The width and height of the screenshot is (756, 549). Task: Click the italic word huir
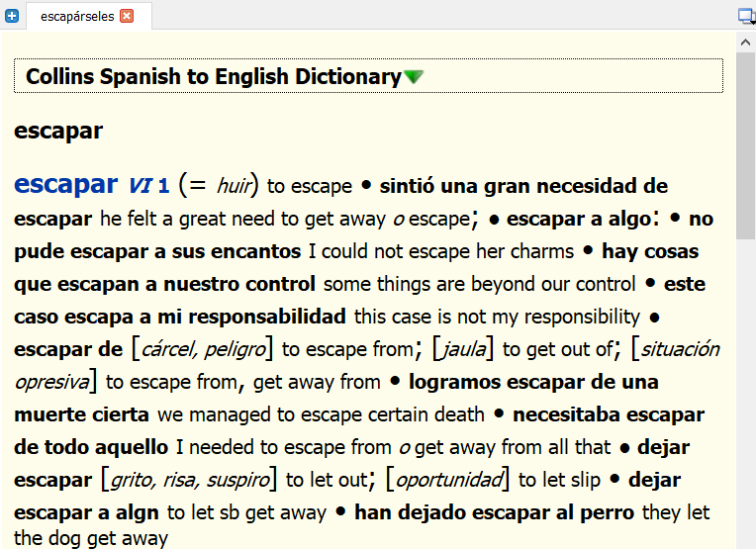[x=234, y=186]
